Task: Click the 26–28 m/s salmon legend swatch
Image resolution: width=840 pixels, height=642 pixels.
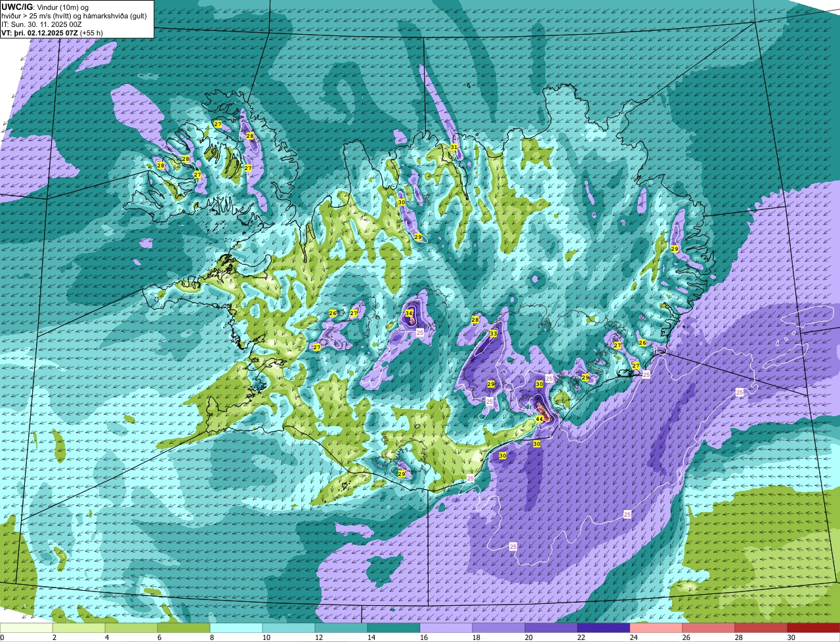Action: (x=709, y=628)
